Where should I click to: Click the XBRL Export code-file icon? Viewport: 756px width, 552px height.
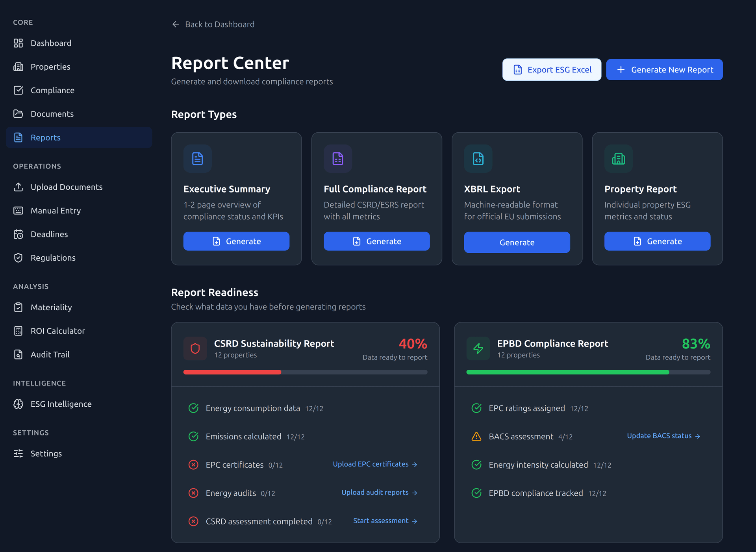478,159
